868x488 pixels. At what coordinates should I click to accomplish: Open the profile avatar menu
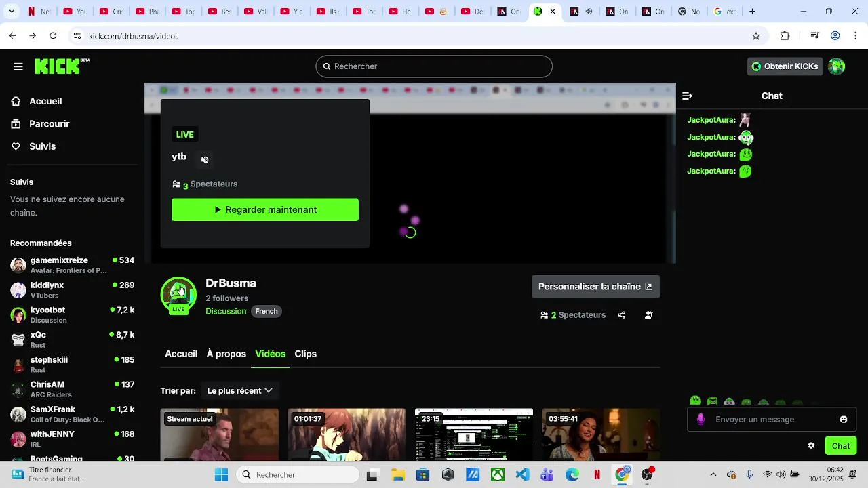point(837,66)
